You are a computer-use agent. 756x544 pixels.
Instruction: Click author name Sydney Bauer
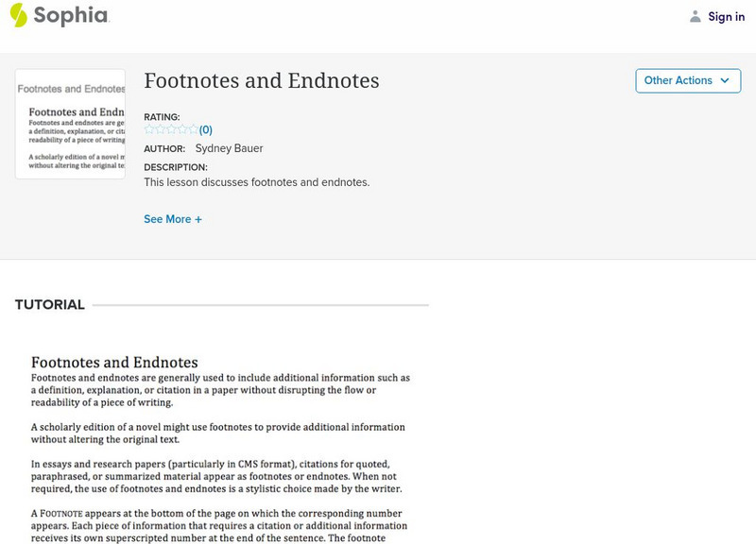point(230,148)
